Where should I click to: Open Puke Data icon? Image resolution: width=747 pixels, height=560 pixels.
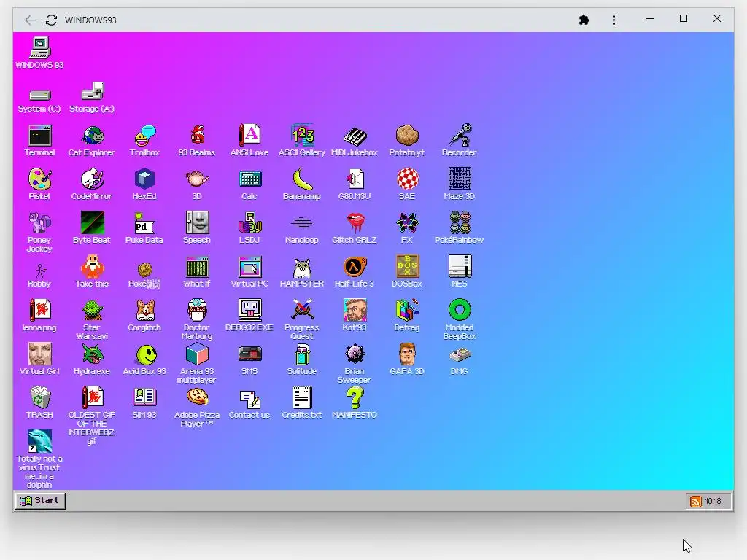(x=145, y=224)
